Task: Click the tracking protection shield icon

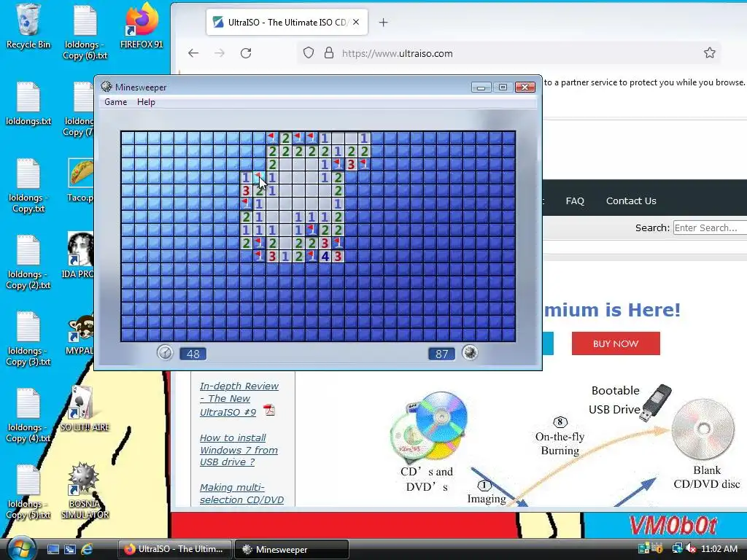Action: 309,52
